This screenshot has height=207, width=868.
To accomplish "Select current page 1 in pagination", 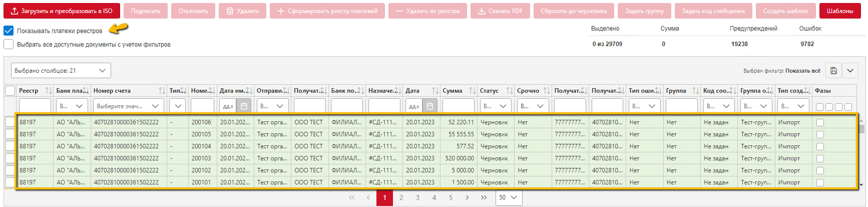I will pos(384,197).
